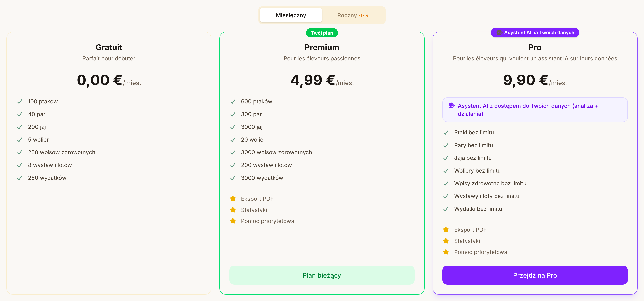Switch billing to Miesięczny
Viewport: 644px width, 301px height.
(291, 15)
